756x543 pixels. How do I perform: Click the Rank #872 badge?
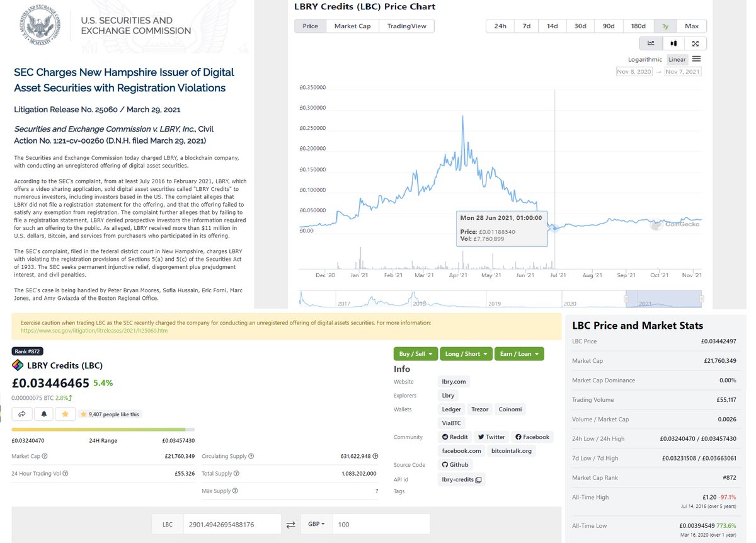pos(27,352)
